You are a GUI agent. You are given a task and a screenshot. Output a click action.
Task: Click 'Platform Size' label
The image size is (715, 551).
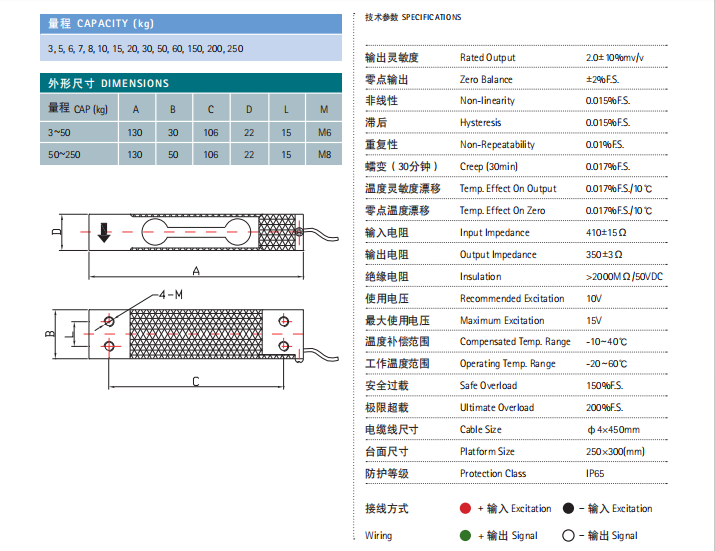[x=487, y=452]
